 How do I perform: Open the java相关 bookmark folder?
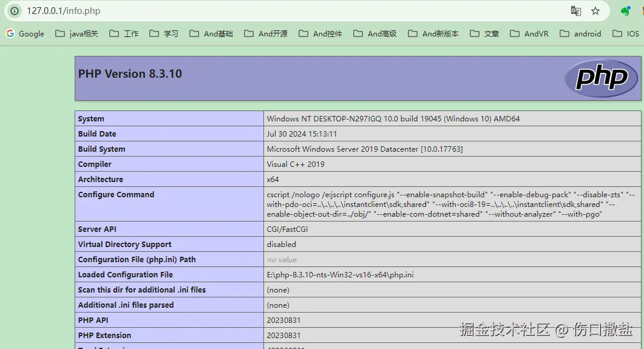pyautogui.click(x=77, y=33)
